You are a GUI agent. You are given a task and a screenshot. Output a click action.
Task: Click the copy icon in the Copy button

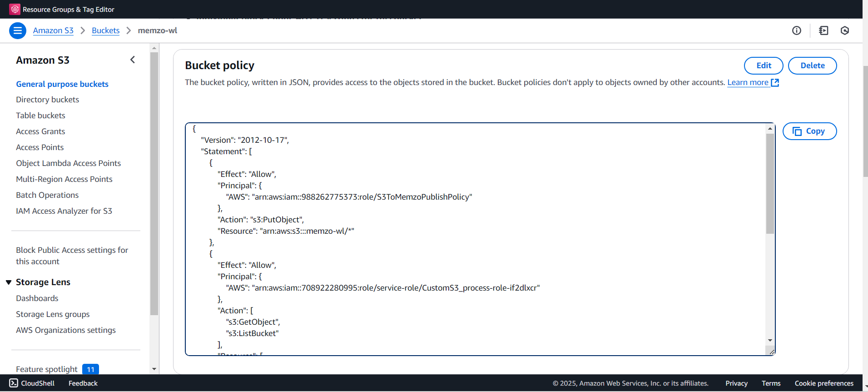797,131
